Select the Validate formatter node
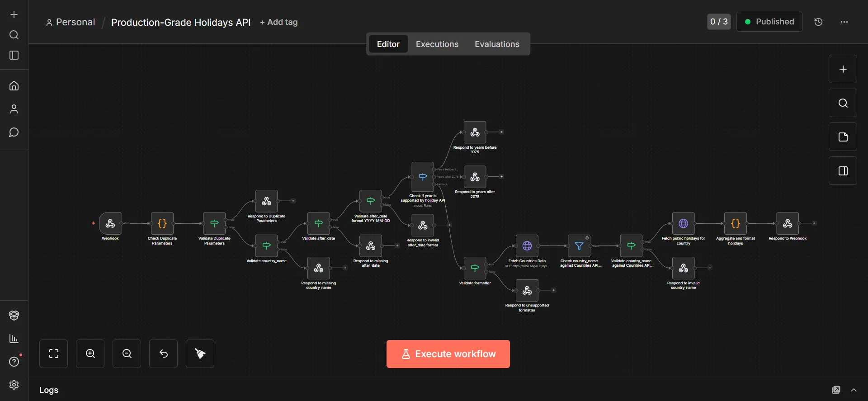Image resolution: width=868 pixels, height=401 pixels. (475, 268)
